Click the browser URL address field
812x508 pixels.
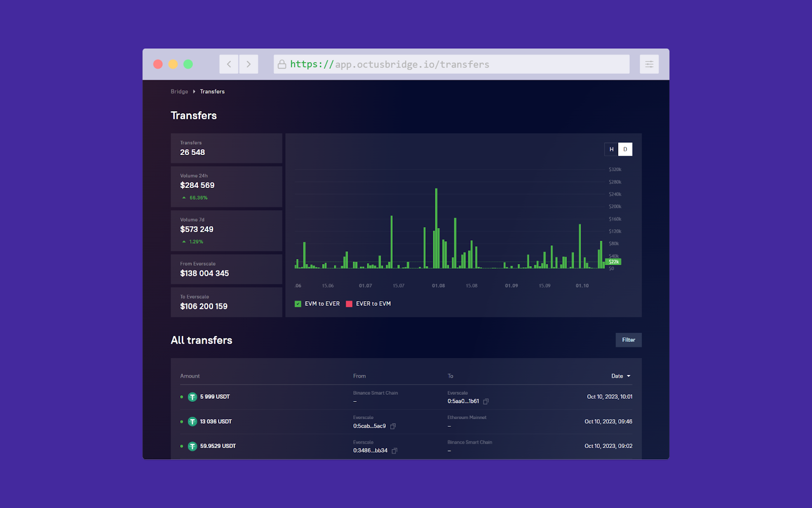452,64
